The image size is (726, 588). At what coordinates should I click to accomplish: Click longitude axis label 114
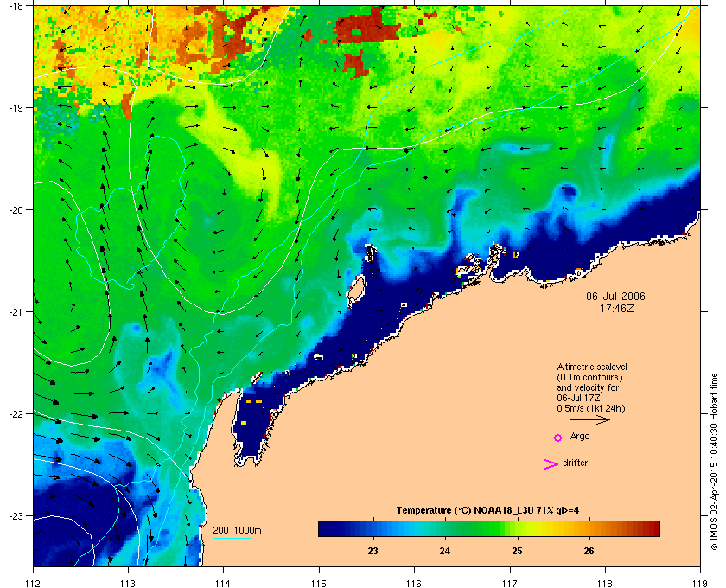[223, 584]
